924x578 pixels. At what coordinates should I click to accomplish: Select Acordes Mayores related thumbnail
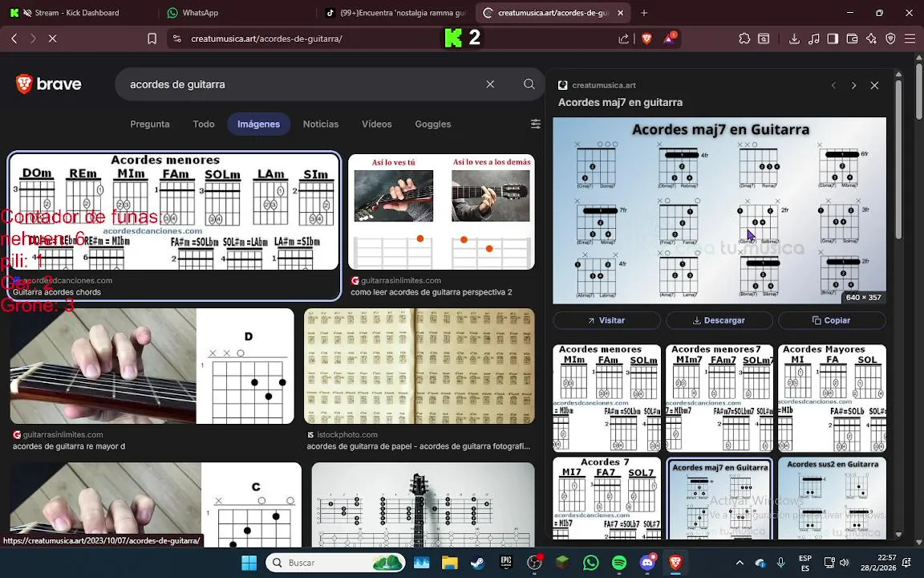(832, 398)
